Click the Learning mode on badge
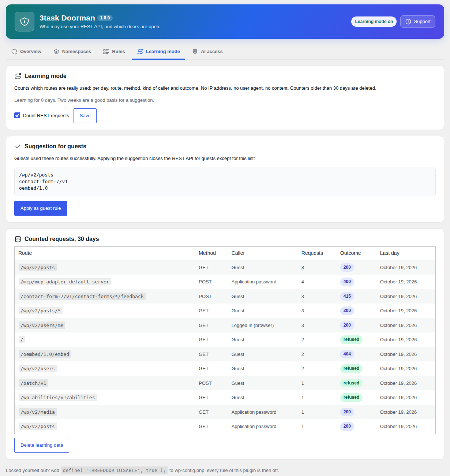Image resolution: width=450 pixels, height=476 pixels. pos(374,22)
